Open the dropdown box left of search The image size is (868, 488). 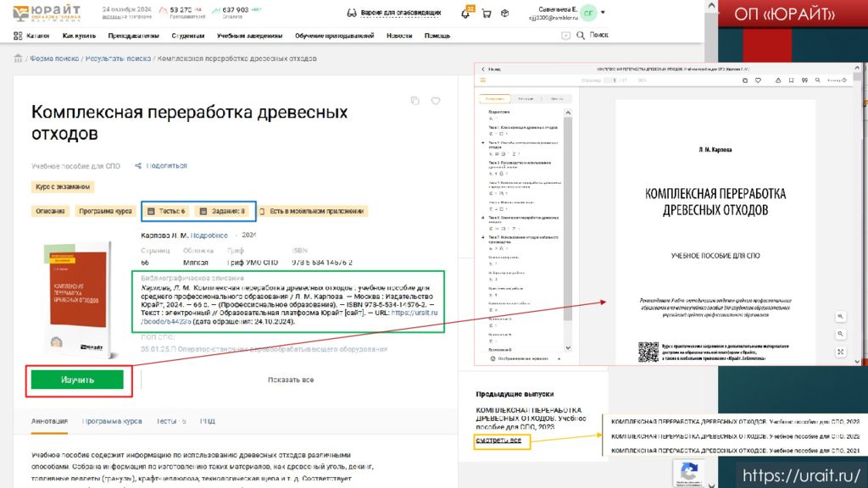565,36
